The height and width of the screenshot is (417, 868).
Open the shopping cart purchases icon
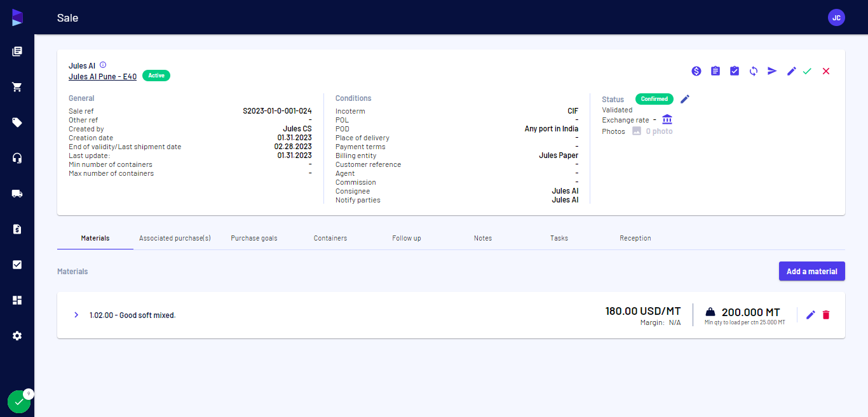tap(17, 87)
